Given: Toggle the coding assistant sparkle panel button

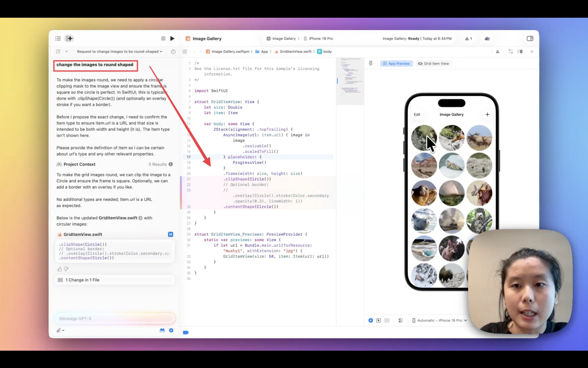Looking at the screenshot, I should click(69, 39).
